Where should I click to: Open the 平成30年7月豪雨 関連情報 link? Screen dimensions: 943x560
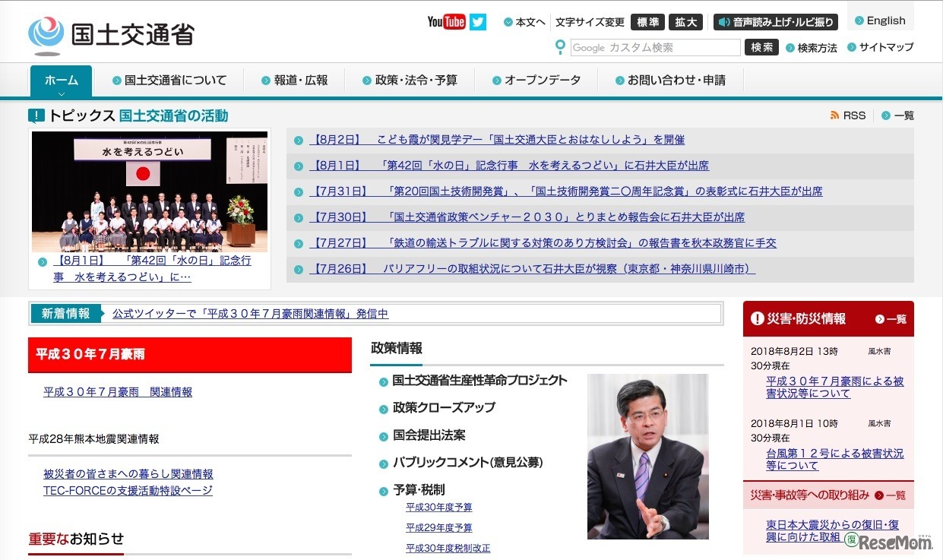pos(116,391)
